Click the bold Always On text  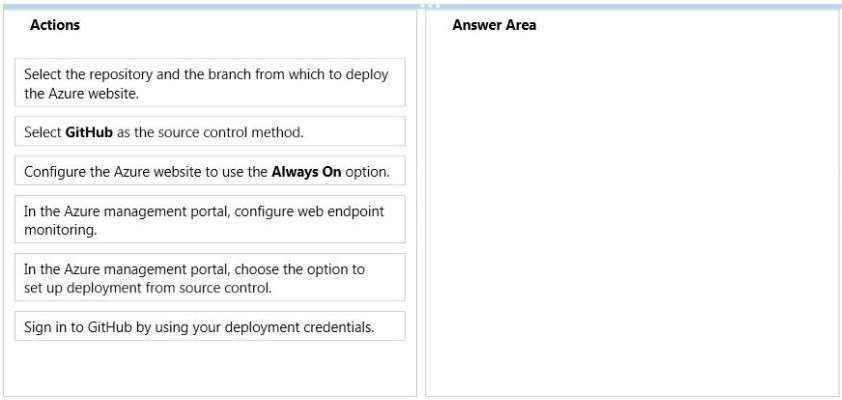pyautogui.click(x=306, y=172)
